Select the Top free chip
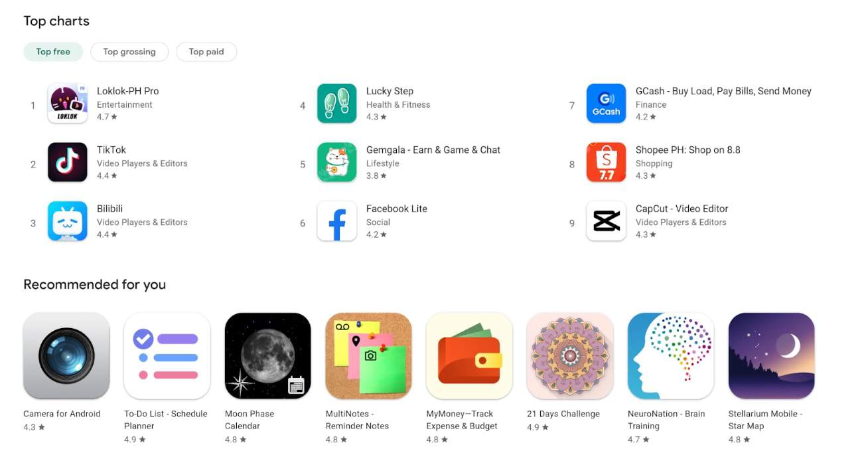The image size is (868, 461). [53, 52]
